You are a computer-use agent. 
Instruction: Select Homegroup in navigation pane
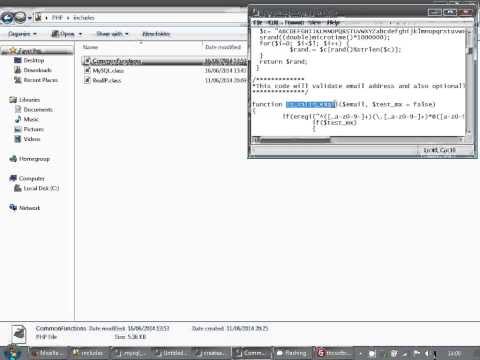pyautogui.click(x=34, y=159)
